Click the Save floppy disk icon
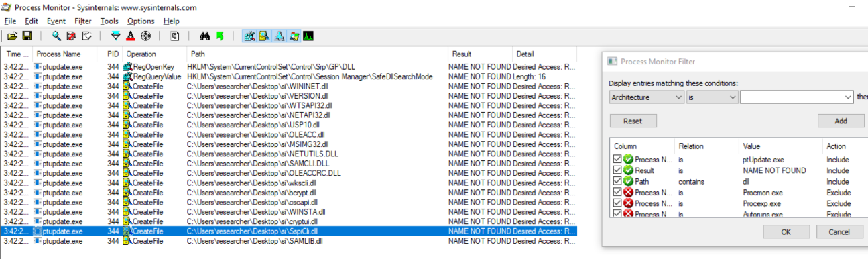 [27, 36]
